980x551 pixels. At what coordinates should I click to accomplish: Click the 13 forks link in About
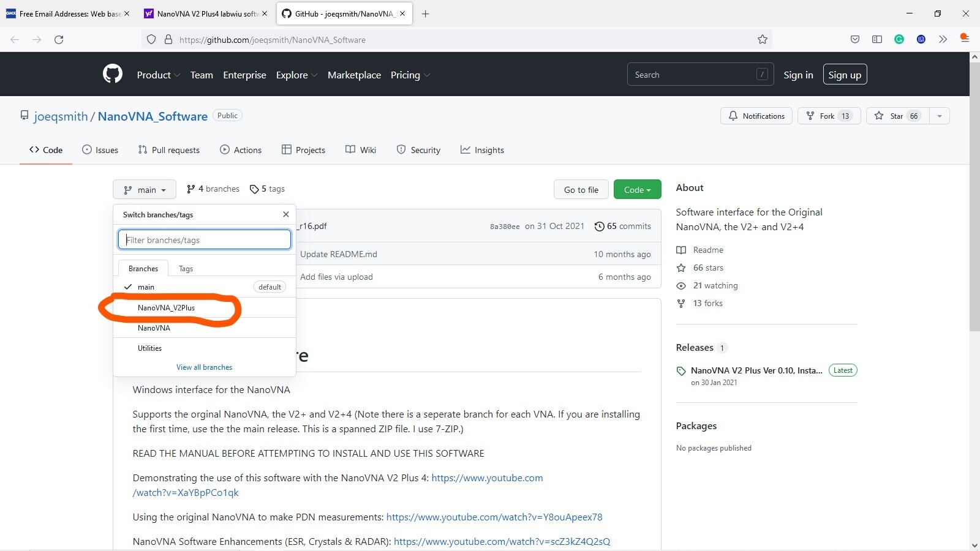[x=699, y=303]
